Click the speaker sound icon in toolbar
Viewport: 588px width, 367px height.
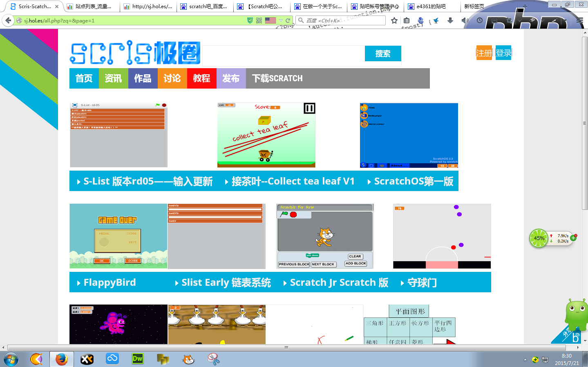pos(465,20)
